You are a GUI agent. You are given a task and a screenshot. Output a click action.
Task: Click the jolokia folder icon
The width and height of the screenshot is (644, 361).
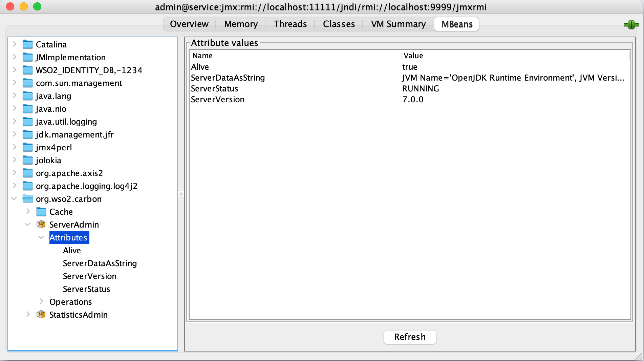pos(27,160)
